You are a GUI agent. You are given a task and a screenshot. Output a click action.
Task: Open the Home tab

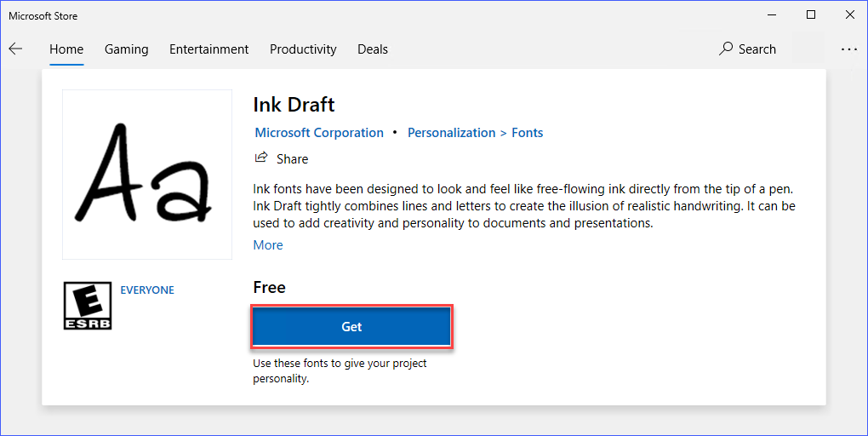(66, 49)
